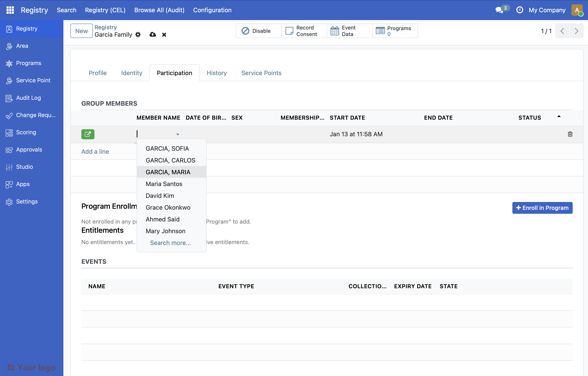
Task: Open the member name dropdown arrow
Action: tap(178, 134)
